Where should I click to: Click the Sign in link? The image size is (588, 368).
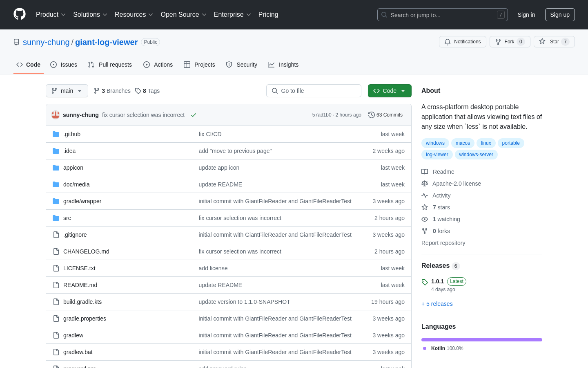(526, 15)
